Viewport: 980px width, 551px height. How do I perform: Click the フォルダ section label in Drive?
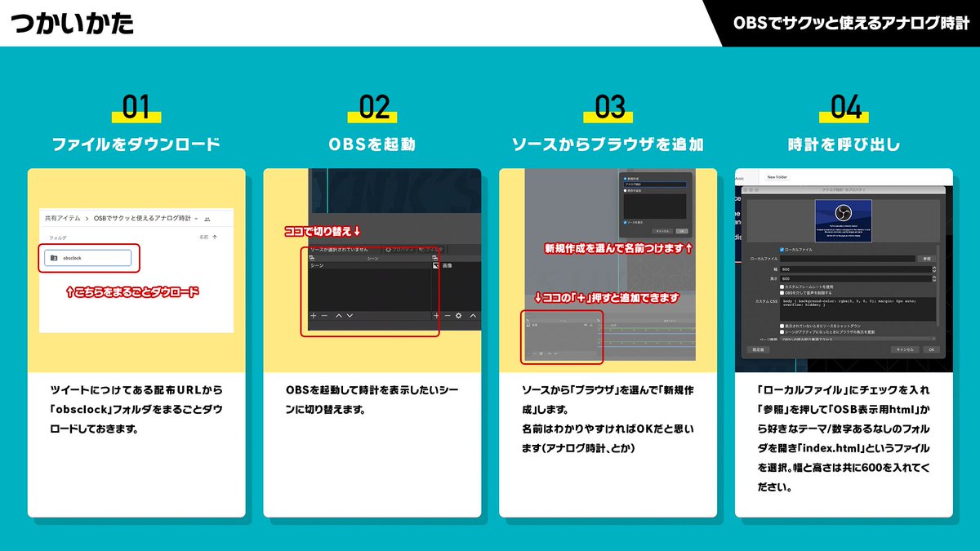click(58, 238)
